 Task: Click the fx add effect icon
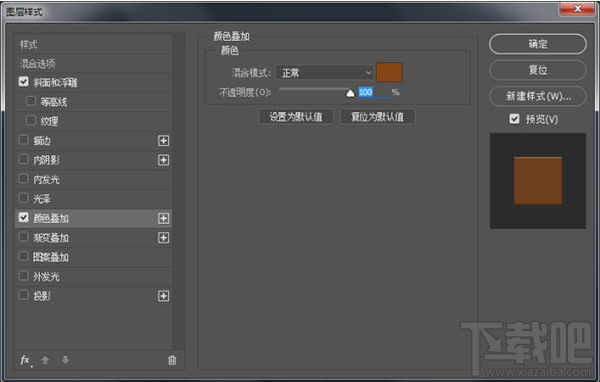26,360
